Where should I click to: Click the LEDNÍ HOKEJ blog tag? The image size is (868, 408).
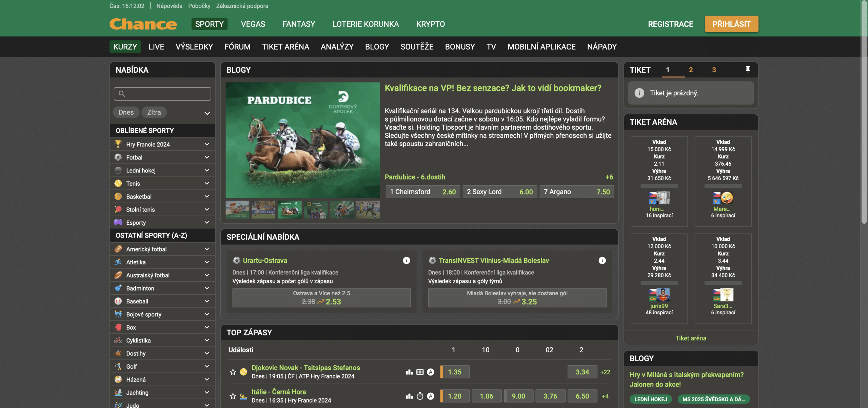pyautogui.click(x=650, y=399)
